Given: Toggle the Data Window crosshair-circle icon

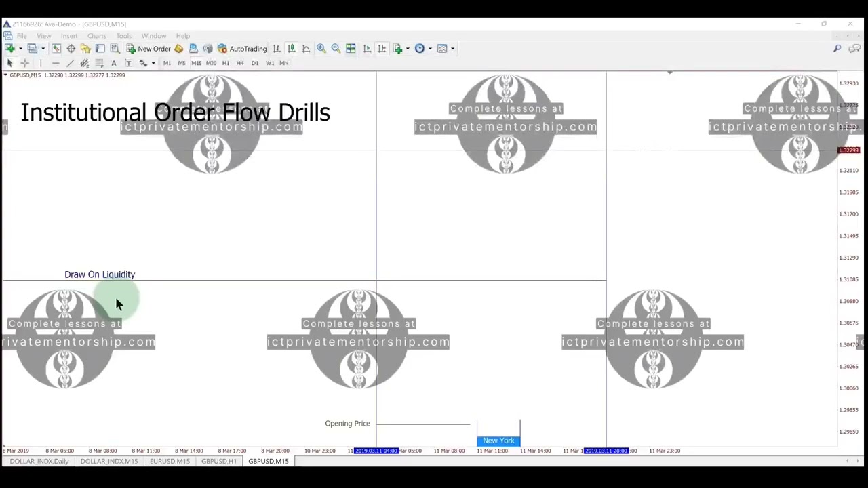Looking at the screenshot, I should 71,49.
